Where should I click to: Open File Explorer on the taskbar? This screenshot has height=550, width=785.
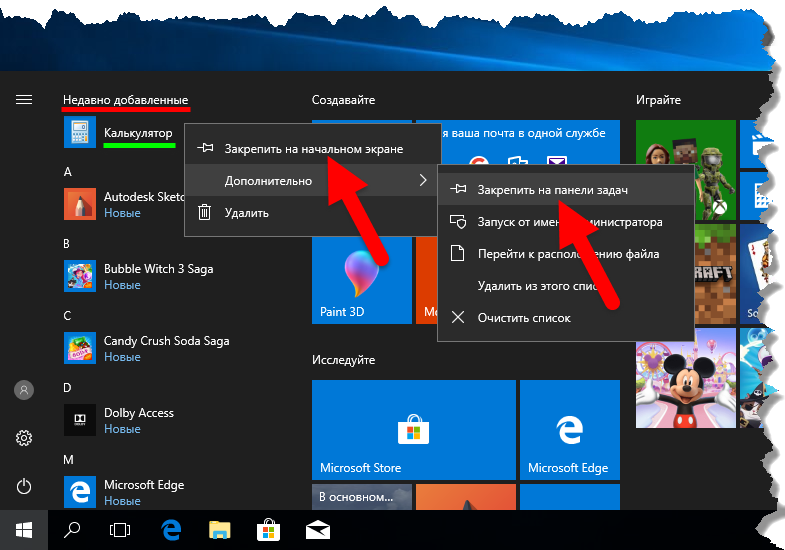pyautogui.click(x=219, y=530)
